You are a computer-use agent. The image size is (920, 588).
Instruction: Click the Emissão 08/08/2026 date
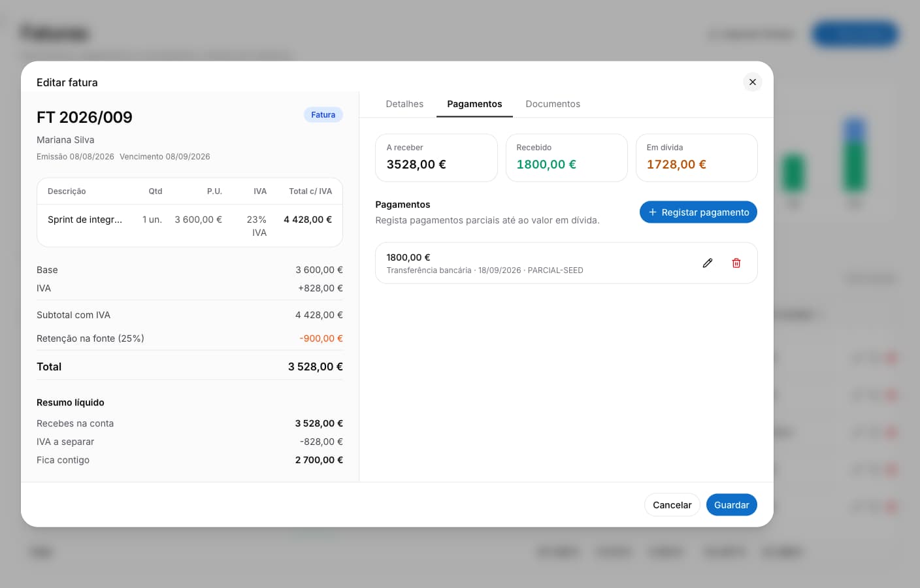(75, 157)
